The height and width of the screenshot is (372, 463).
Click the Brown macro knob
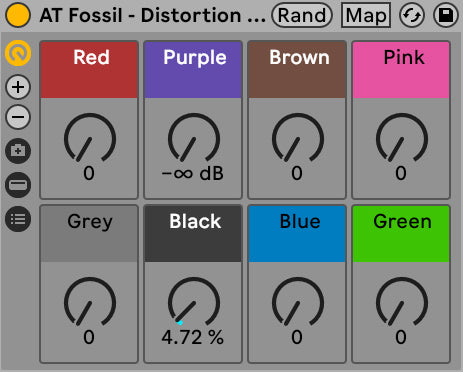tap(298, 138)
